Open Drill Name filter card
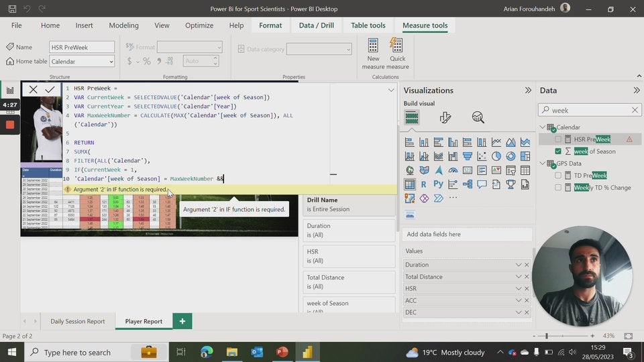644x362 pixels. tap(349, 204)
